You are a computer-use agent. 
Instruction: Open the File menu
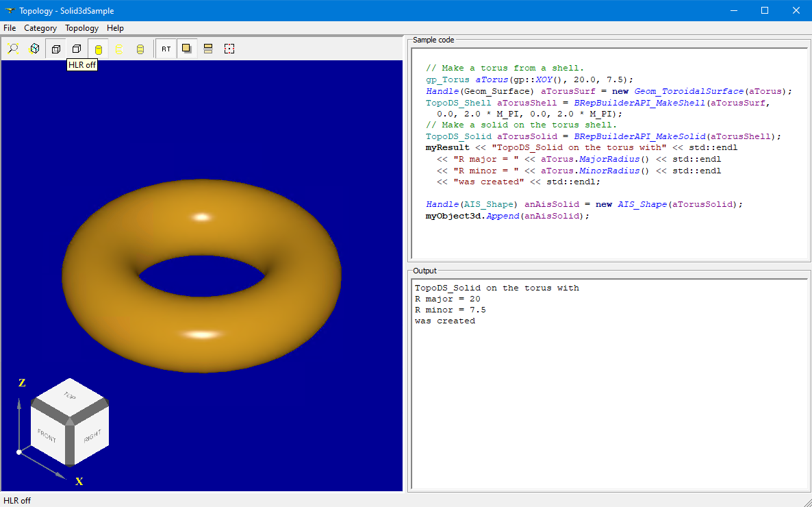tap(10, 28)
